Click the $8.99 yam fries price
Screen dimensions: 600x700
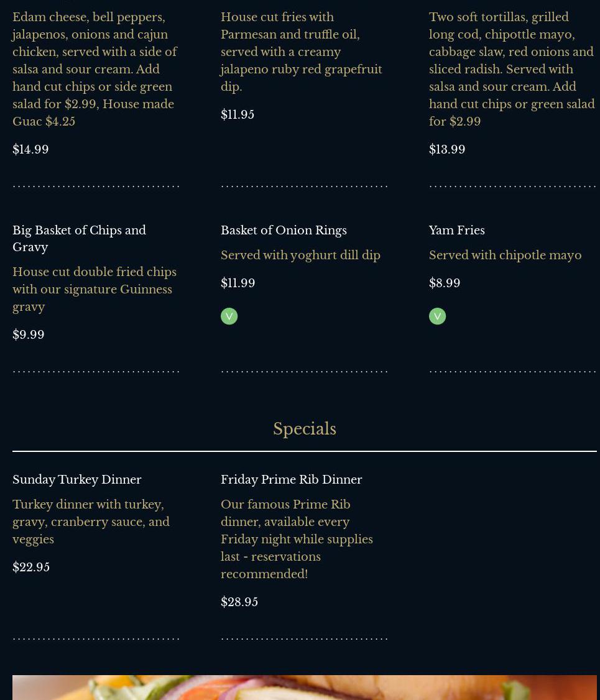coord(445,283)
